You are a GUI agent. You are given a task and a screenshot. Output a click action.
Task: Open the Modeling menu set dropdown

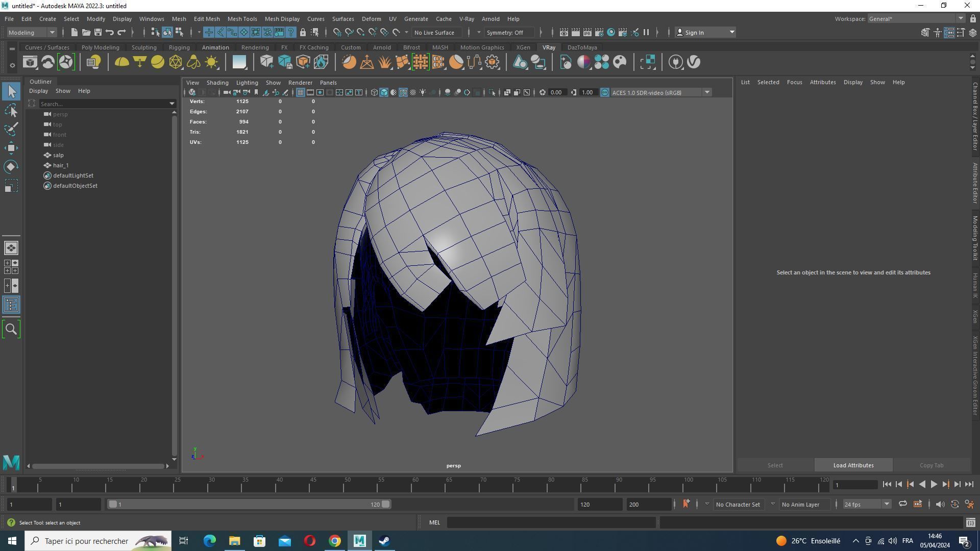coord(32,33)
